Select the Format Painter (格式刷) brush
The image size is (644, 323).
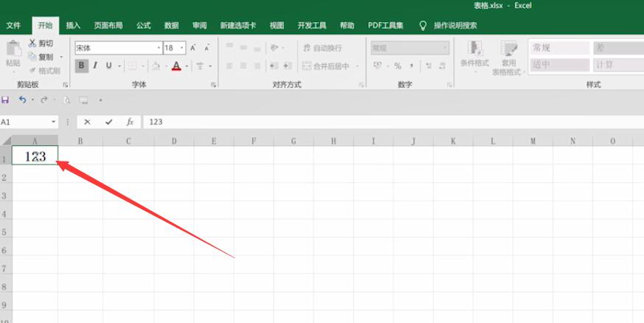coord(32,71)
